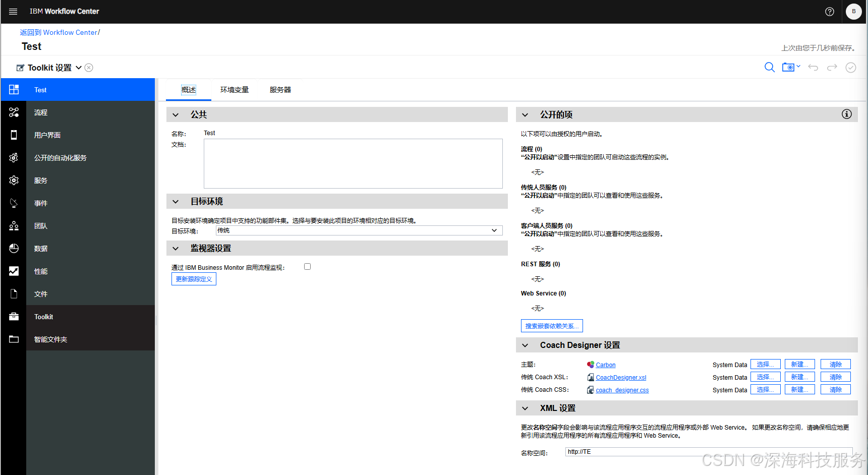Click 清除 button for 传统 Coach CSS
The image size is (868, 475).
pos(836,389)
